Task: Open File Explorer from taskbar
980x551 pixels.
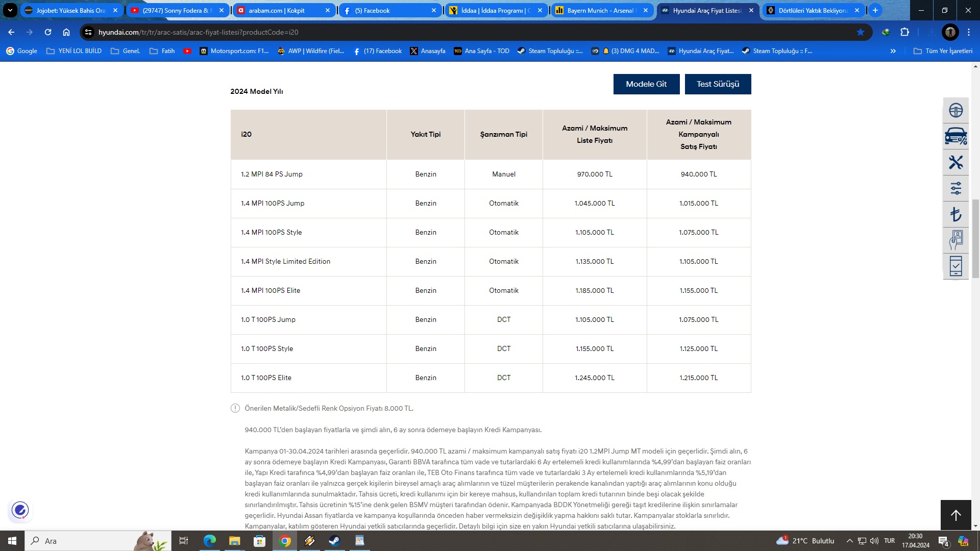Action: [234, 541]
